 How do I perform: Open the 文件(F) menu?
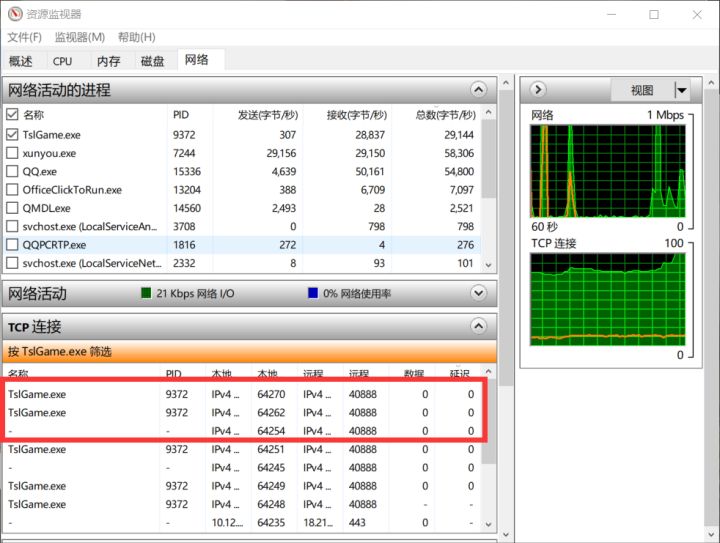pos(24,37)
